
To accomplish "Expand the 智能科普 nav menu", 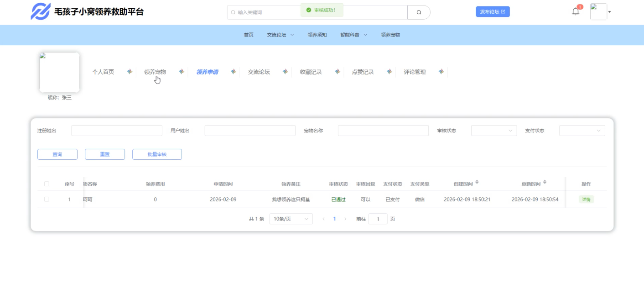I will tap(353, 35).
